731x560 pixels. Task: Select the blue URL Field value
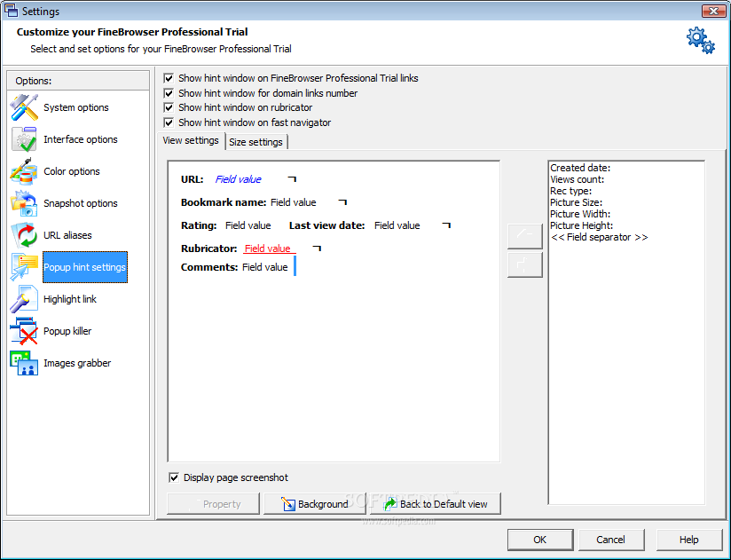[239, 179]
